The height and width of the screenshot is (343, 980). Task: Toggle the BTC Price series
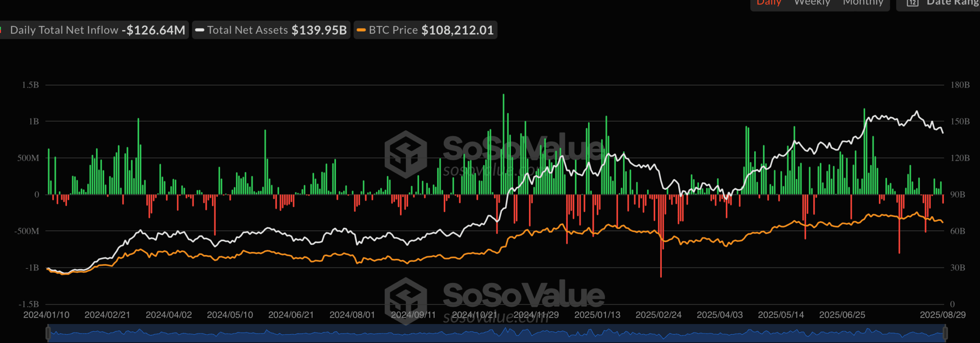pos(425,30)
